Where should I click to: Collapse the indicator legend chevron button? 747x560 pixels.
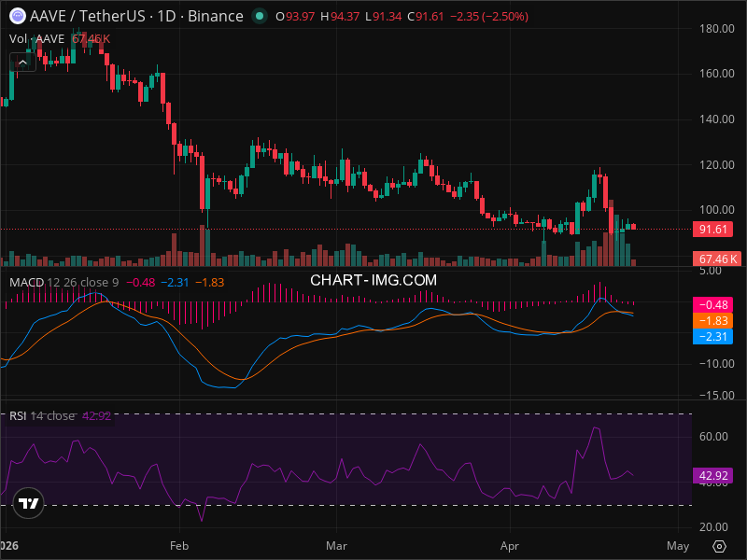(x=22, y=63)
